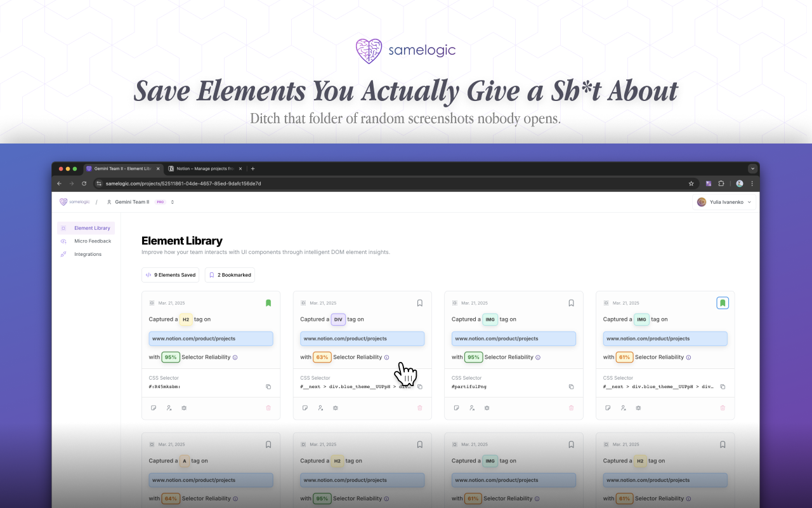
Task: Bookmark the H2 card with 61% reliability
Action: click(723, 444)
